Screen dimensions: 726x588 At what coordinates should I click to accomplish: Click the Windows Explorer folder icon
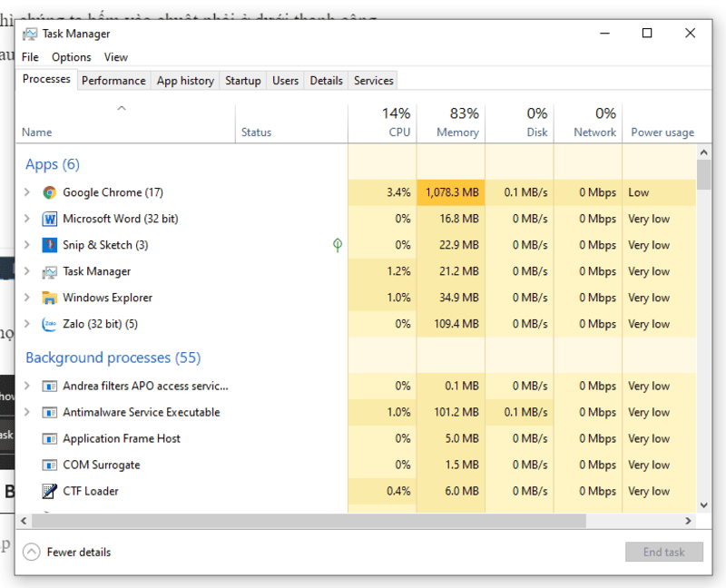(49, 298)
